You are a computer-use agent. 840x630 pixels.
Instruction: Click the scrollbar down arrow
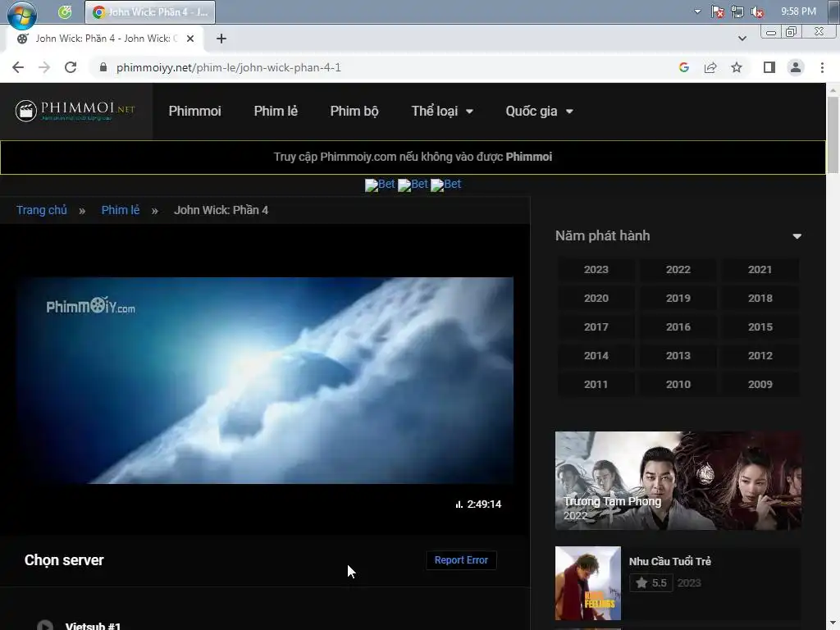pyautogui.click(x=833, y=624)
